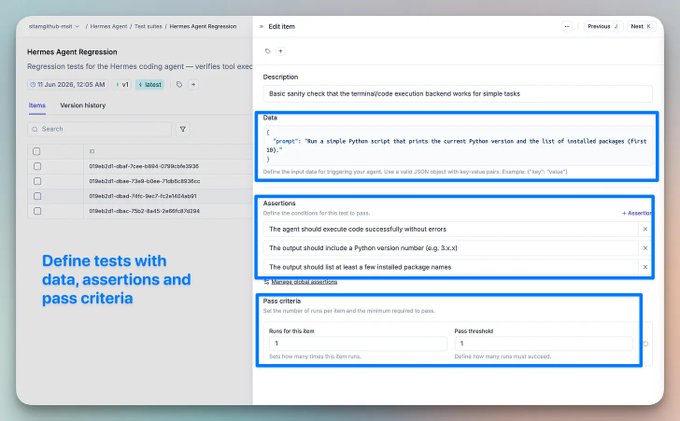This screenshot has height=421, width=680.
Task: Delete the 'installed package names' assertion
Action: [x=645, y=267]
